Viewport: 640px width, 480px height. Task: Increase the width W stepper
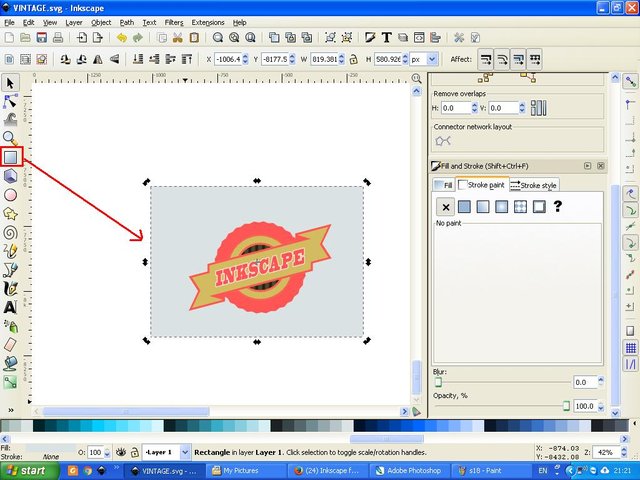(341, 56)
